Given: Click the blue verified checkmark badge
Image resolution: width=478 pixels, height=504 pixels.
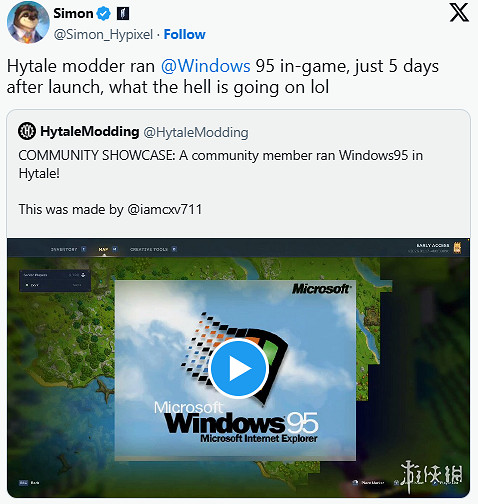Looking at the screenshot, I should coord(104,14).
